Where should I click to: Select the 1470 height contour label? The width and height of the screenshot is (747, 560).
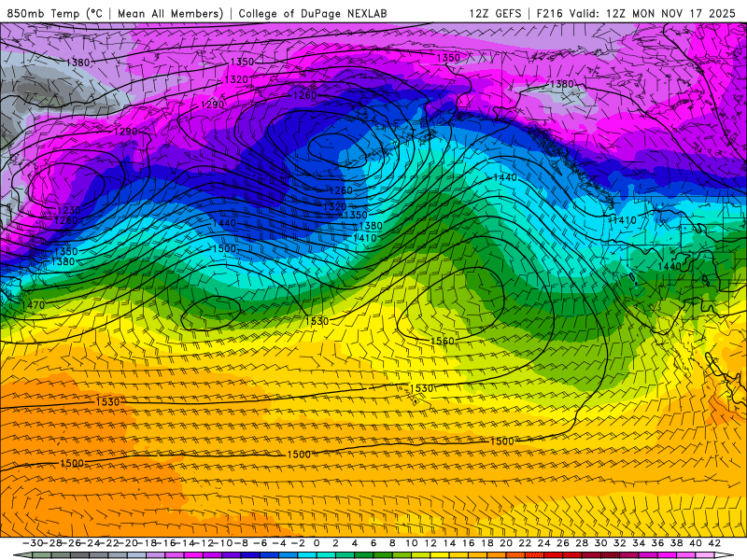(33, 305)
